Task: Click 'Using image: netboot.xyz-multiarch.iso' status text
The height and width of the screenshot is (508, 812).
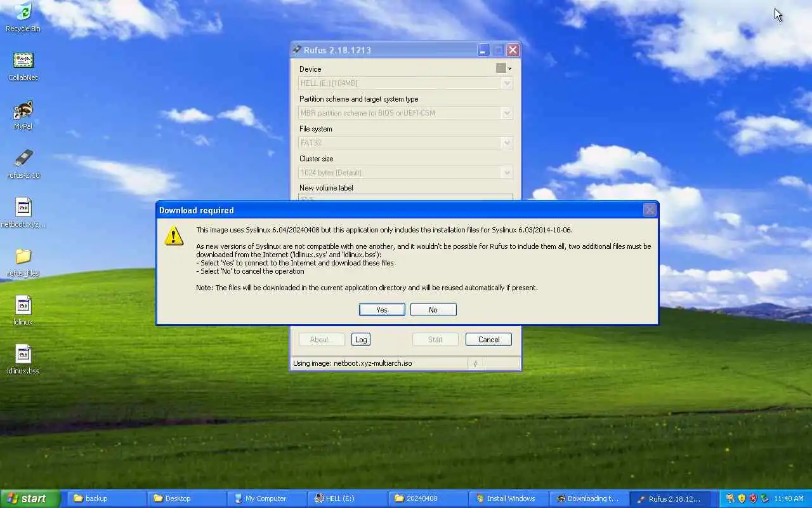Action: tap(352, 363)
